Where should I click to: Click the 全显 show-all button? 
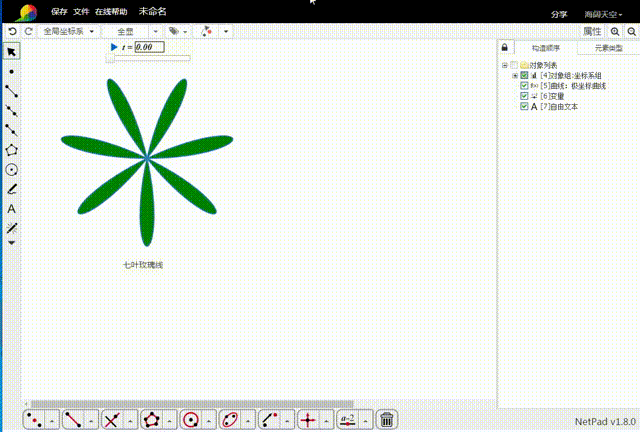click(125, 31)
